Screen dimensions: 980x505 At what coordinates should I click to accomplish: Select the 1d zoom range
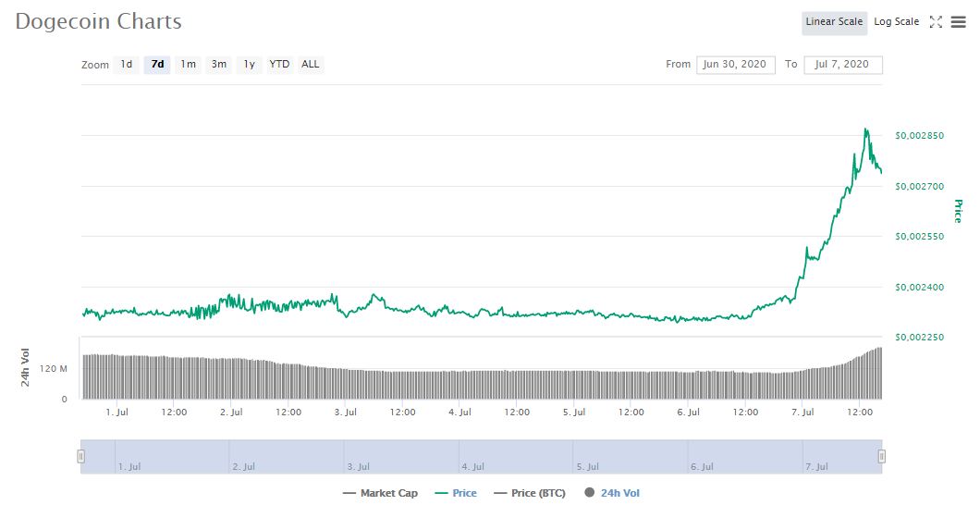[127, 65]
